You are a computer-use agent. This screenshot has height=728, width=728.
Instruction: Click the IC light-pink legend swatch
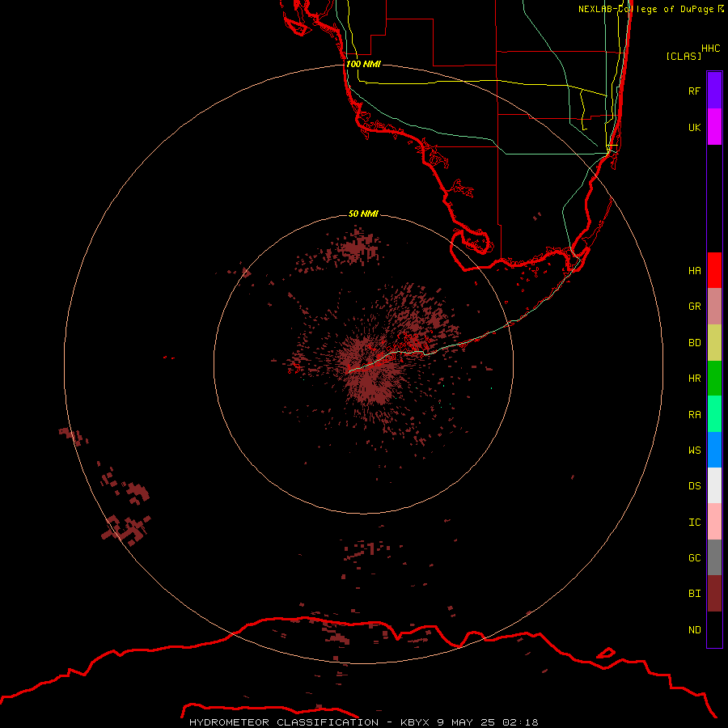pos(714,522)
